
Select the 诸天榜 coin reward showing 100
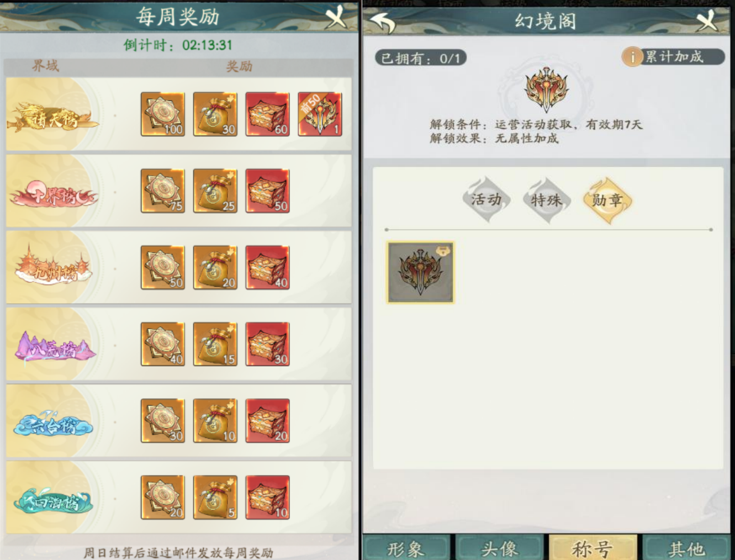pyautogui.click(x=163, y=114)
